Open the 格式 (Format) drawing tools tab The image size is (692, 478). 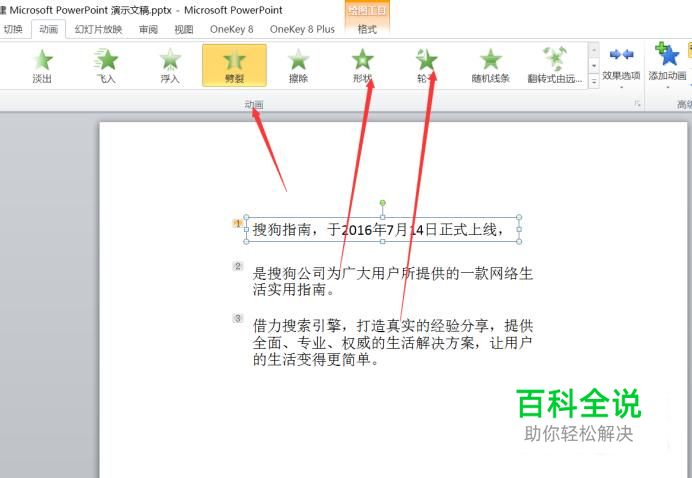pyautogui.click(x=367, y=29)
